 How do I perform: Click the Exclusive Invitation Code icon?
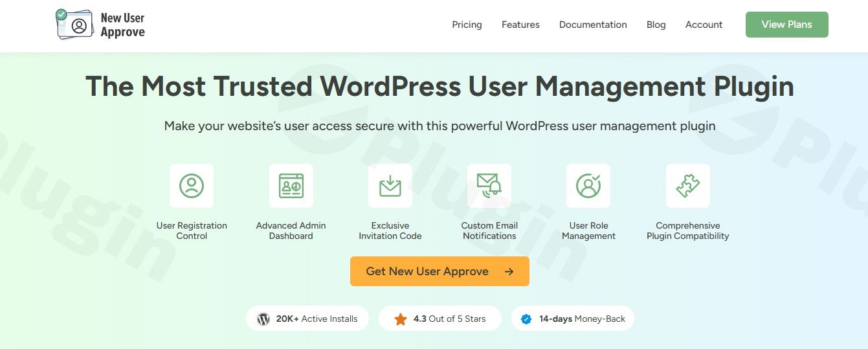tap(390, 186)
